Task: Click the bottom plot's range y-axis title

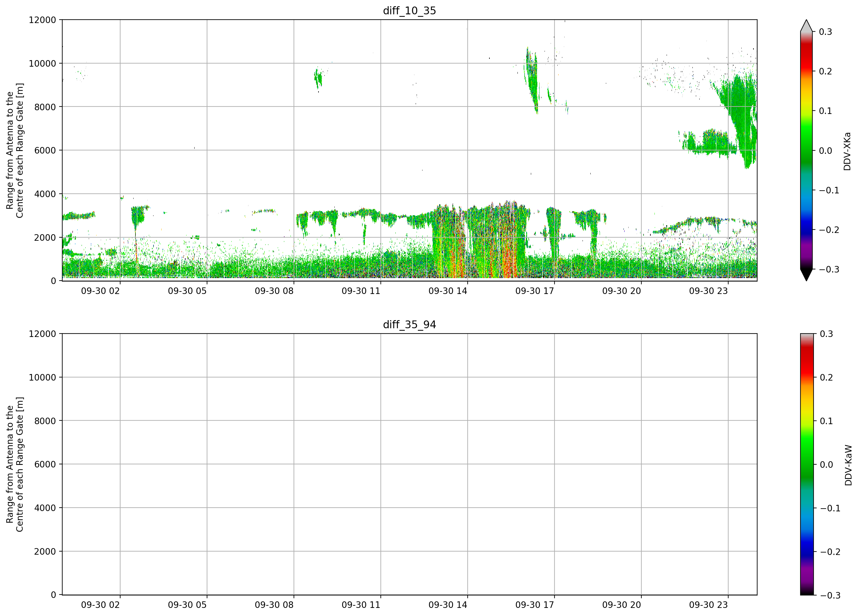Action: point(15,464)
